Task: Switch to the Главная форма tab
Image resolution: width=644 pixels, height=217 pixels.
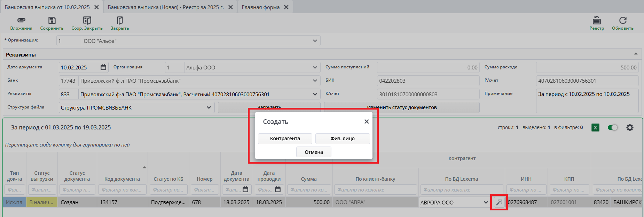Action: 261,7
